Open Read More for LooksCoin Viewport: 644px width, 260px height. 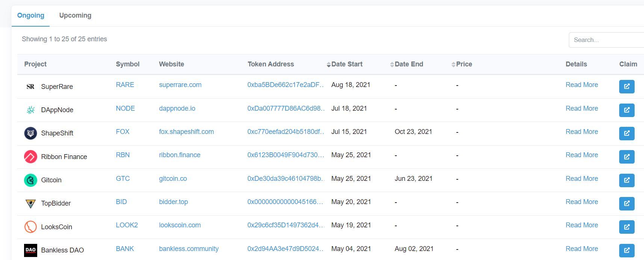click(582, 225)
